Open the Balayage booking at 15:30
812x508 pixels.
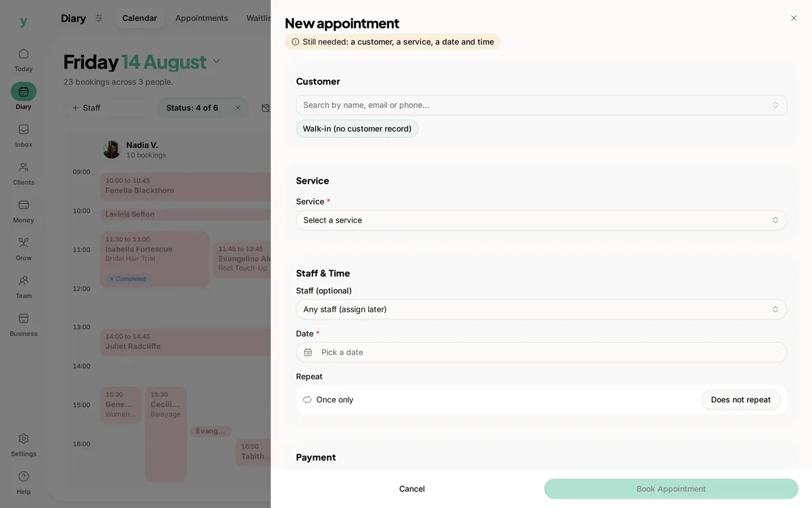point(166,434)
